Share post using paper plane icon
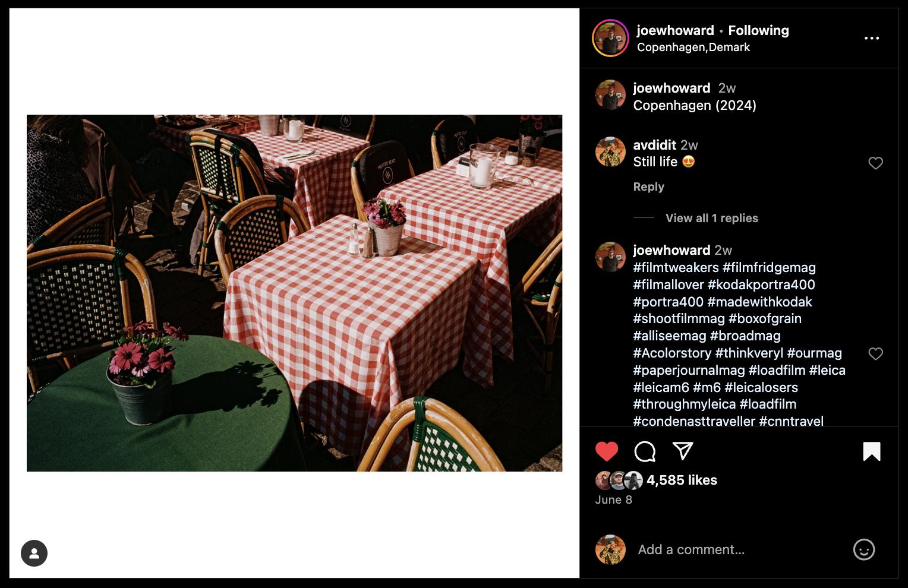Screen dimensions: 908x588 point(682,451)
